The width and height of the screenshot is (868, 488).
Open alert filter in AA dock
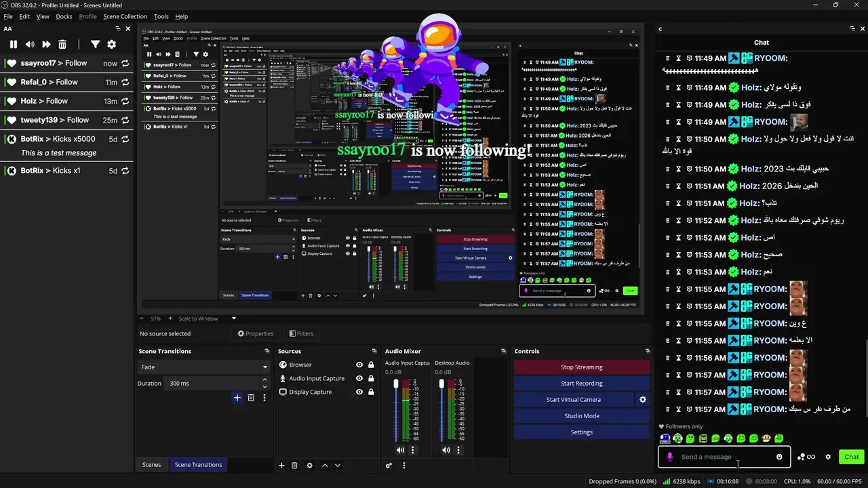coord(95,45)
